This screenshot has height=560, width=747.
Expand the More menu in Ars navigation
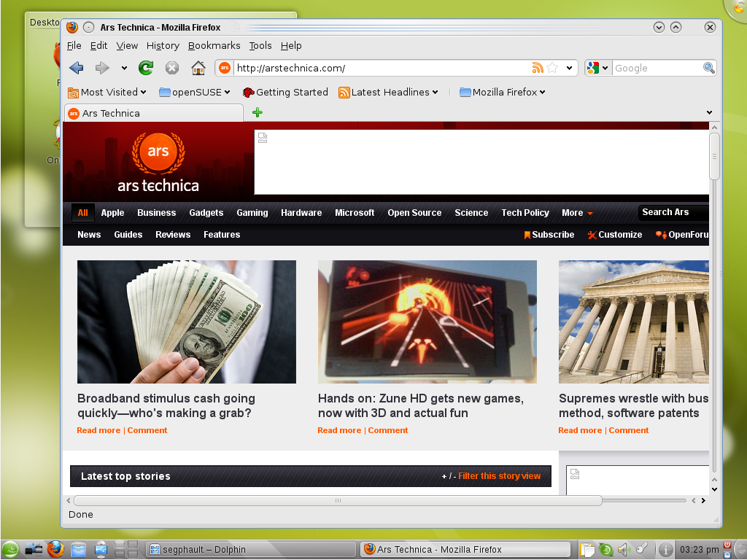(577, 213)
